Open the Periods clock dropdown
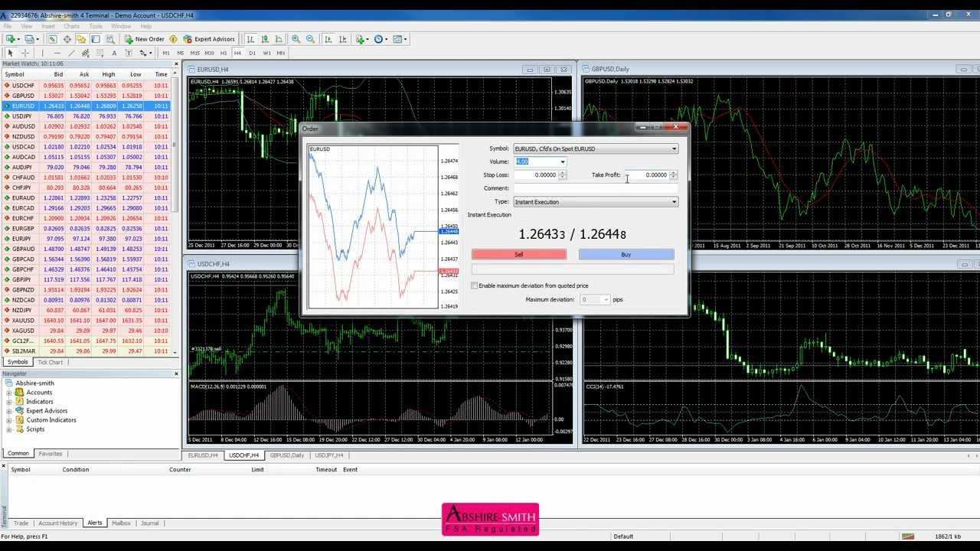 click(x=381, y=39)
